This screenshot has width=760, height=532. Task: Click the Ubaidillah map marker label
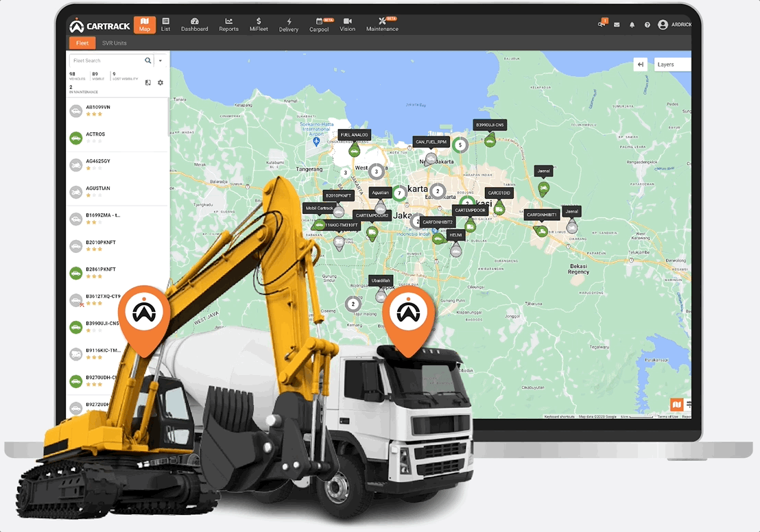pyautogui.click(x=381, y=280)
